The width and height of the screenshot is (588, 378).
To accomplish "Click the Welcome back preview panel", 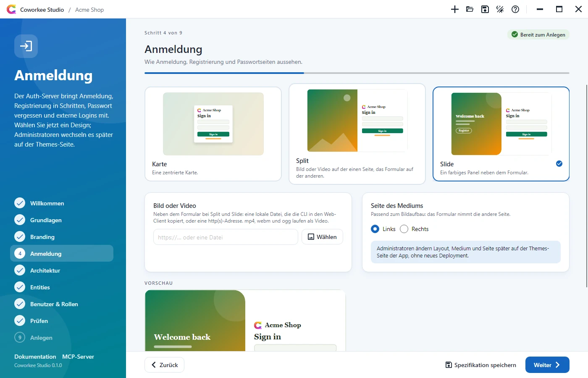I will click(195, 320).
